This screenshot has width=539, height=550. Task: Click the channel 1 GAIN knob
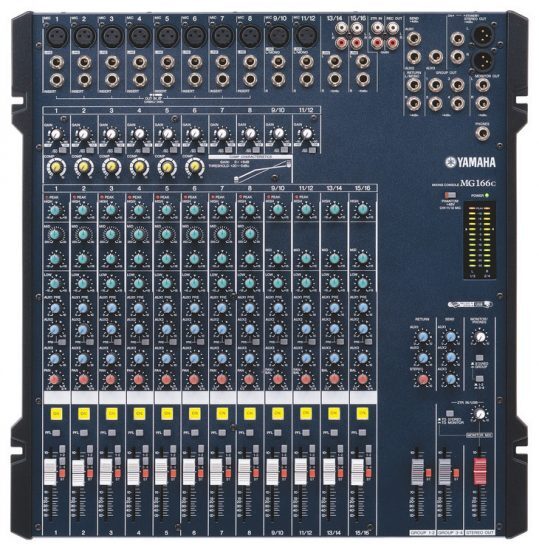coord(56,134)
